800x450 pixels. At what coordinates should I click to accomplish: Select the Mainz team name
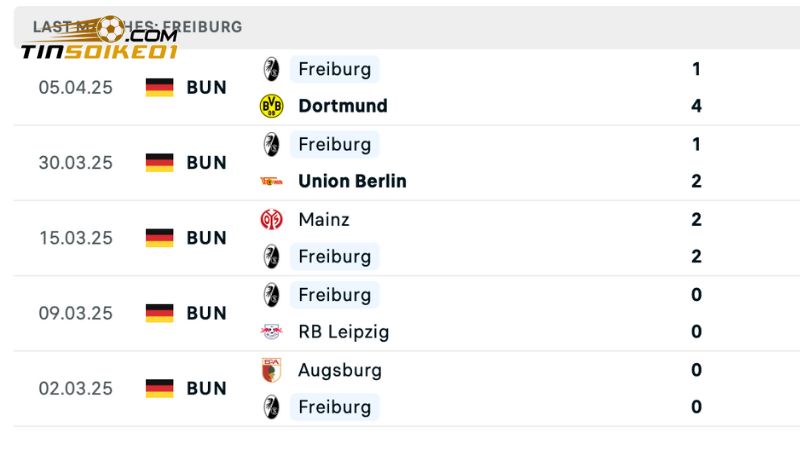click(x=323, y=219)
